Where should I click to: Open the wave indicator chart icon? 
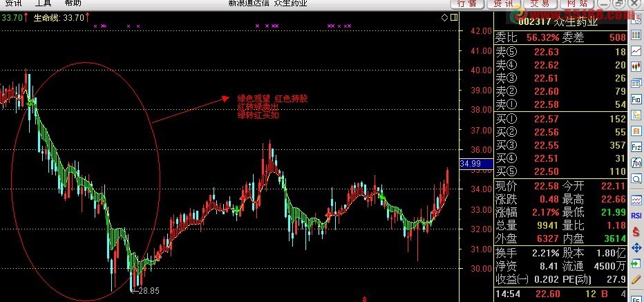(x=636, y=200)
